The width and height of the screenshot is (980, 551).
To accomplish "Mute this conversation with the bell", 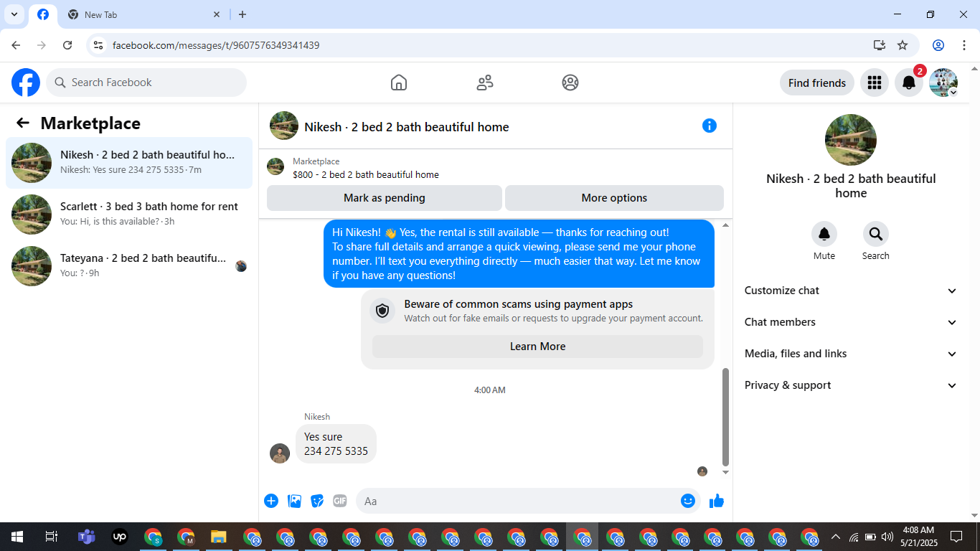I will 824,234.
